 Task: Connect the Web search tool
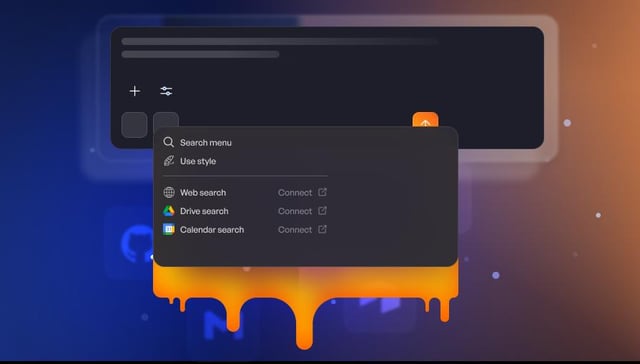click(x=295, y=193)
